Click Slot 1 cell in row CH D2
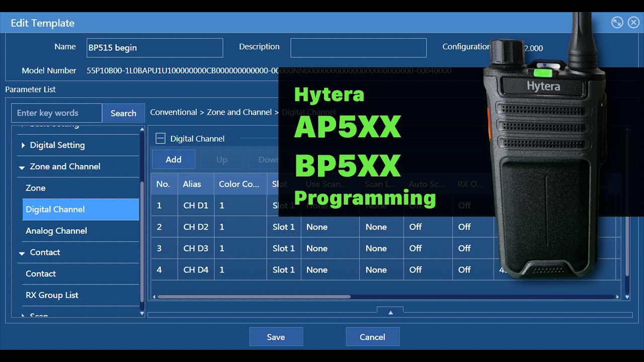Screen dimensions: 644x362 coord(284,227)
